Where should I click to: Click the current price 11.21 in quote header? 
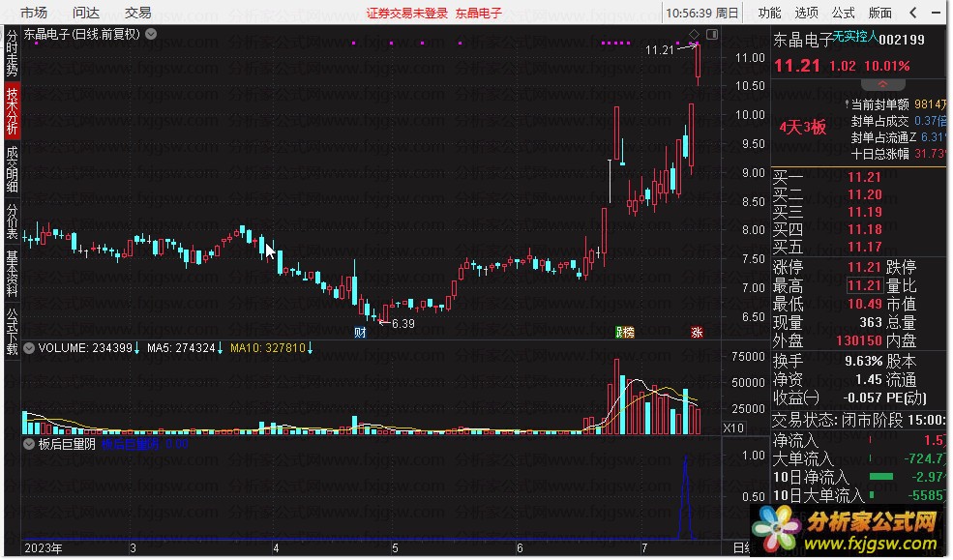pyautogui.click(x=797, y=66)
